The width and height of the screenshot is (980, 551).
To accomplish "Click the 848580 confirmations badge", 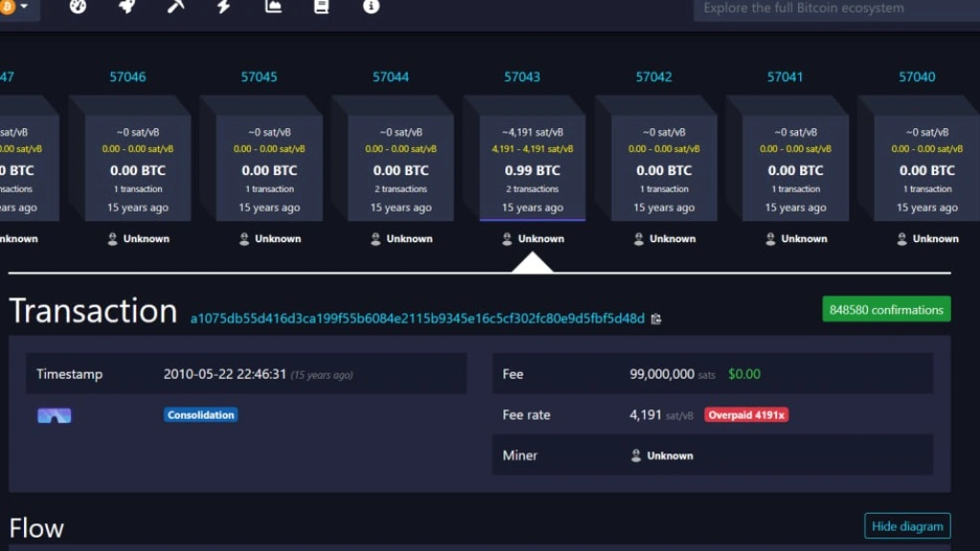I will (886, 309).
